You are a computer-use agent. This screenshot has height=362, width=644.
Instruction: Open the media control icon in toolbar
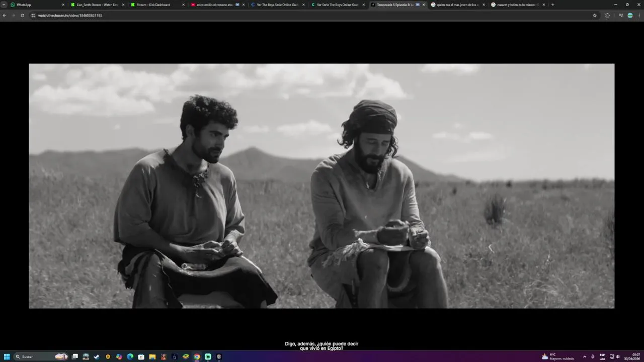(621, 16)
